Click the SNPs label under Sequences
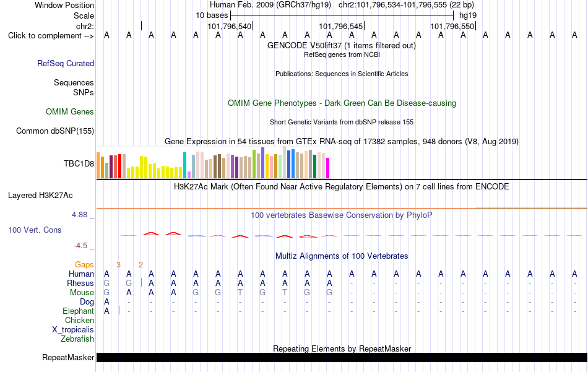Screen dimensions: 588x372 point(84,92)
